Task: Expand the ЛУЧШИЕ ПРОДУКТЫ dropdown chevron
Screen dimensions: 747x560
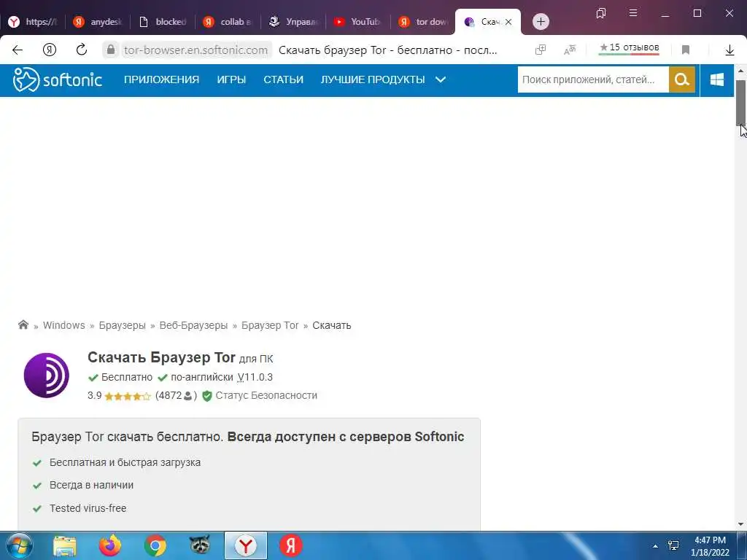Action: [441, 79]
